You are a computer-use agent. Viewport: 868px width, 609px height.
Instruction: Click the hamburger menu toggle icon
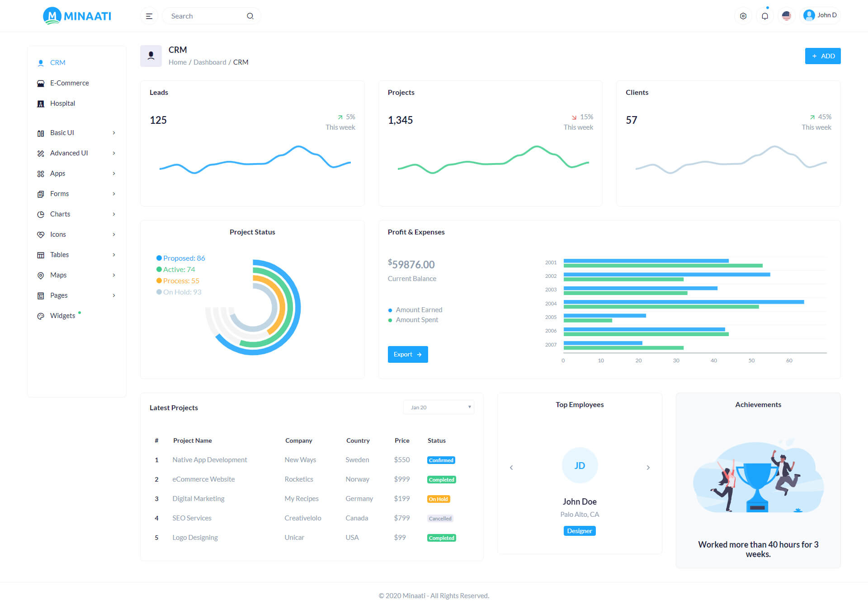point(149,16)
